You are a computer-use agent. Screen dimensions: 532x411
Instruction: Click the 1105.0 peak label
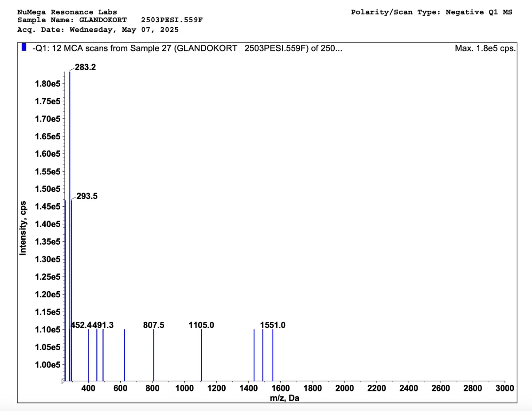(201, 325)
